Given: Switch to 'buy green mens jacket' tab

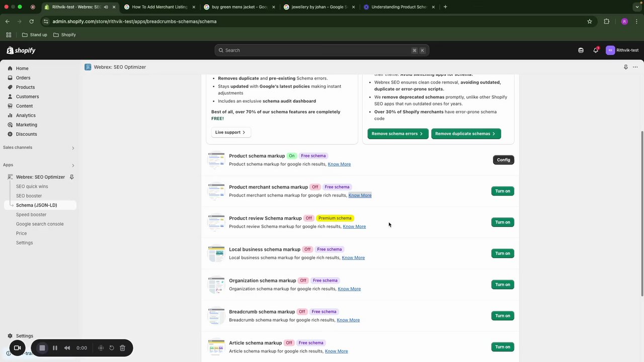Looking at the screenshot, I should [x=239, y=7].
